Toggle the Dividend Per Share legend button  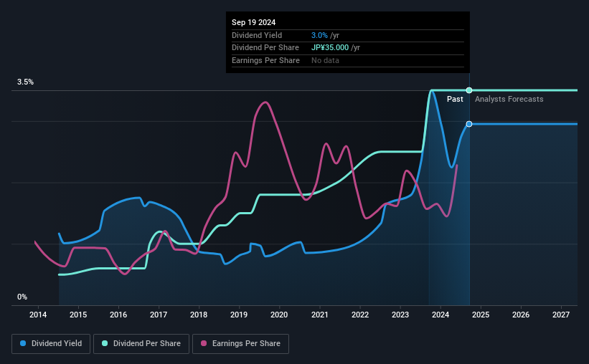pos(141,343)
